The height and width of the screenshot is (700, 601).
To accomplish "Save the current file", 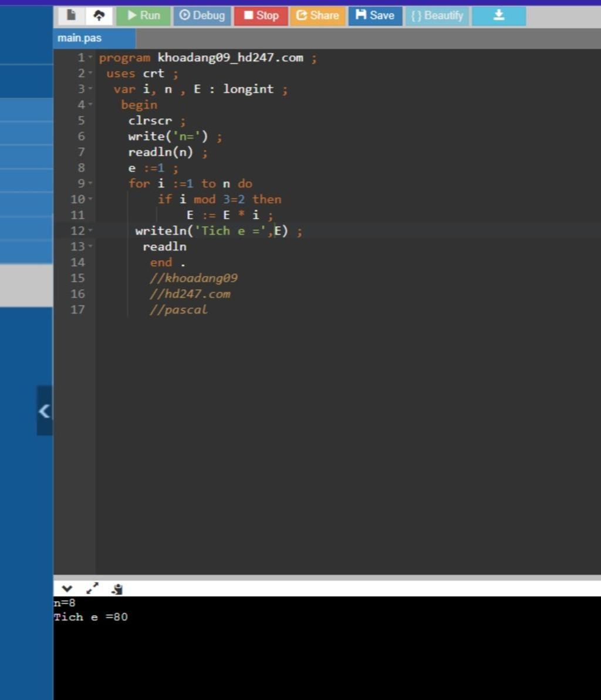I will pyautogui.click(x=375, y=16).
